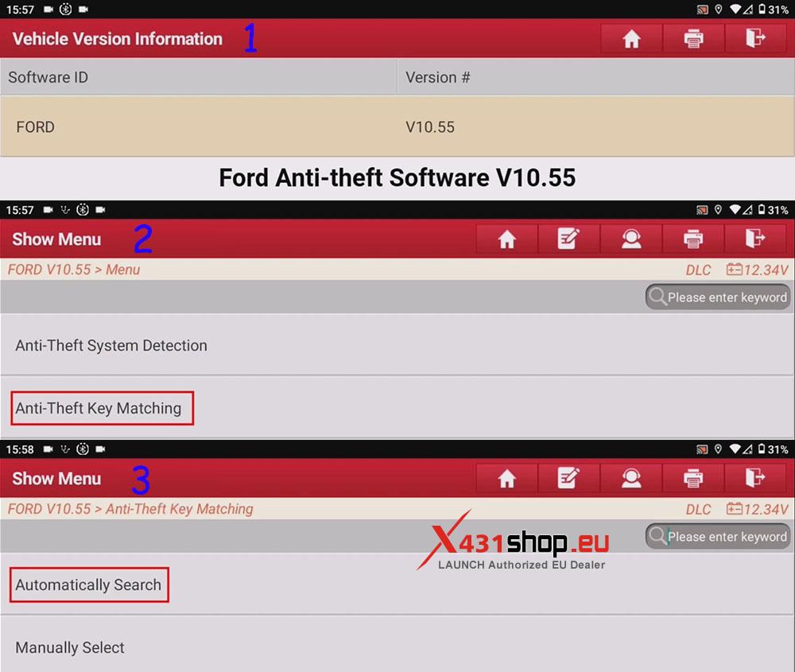Tap support headset icon in screen 3 toolbar
The height and width of the screenshot is (672, 795).
(x=631, y=478)
